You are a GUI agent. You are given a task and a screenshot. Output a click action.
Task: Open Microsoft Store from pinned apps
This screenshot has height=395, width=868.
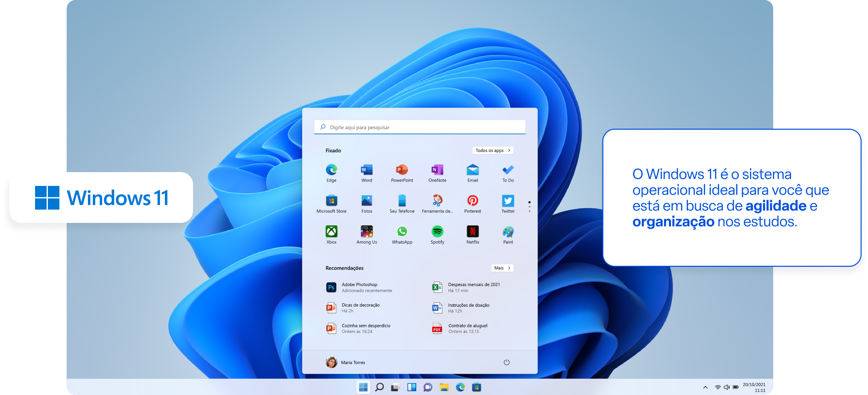click(x=331, y=204)
